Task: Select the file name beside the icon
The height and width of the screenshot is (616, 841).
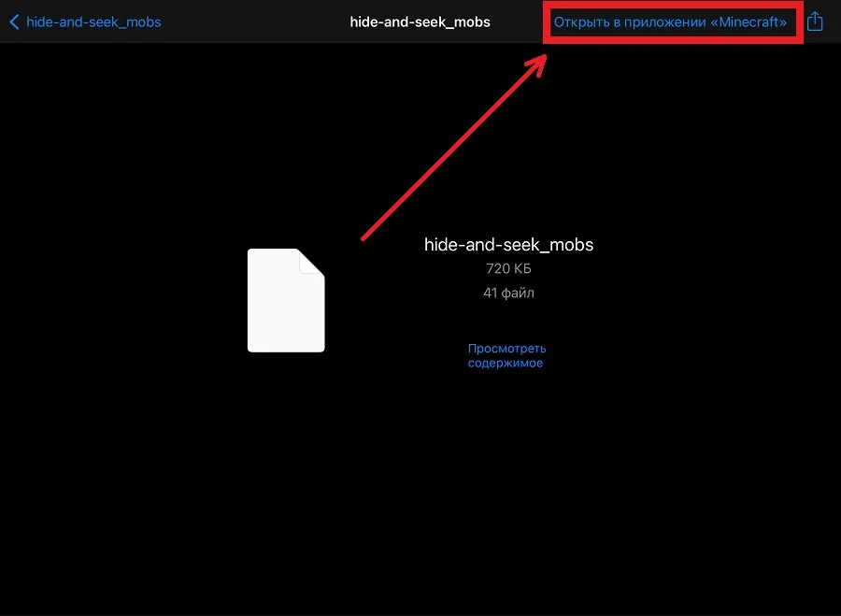Action: [x=508, y=245]
